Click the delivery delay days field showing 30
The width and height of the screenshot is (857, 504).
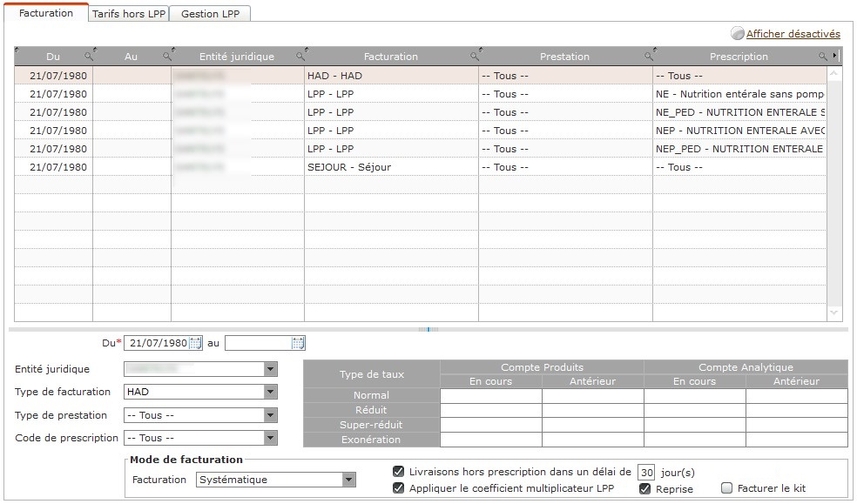click(x=646, y=473)
